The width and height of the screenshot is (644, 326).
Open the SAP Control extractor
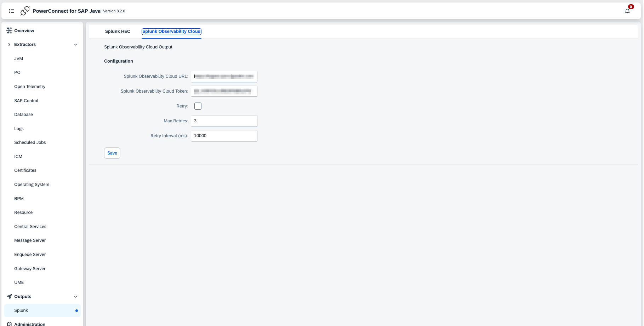26,101
